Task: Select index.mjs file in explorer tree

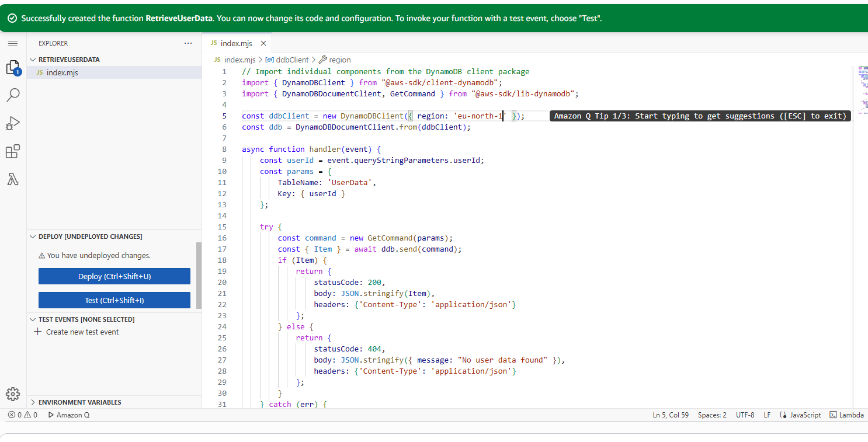Action: point(62,73)
